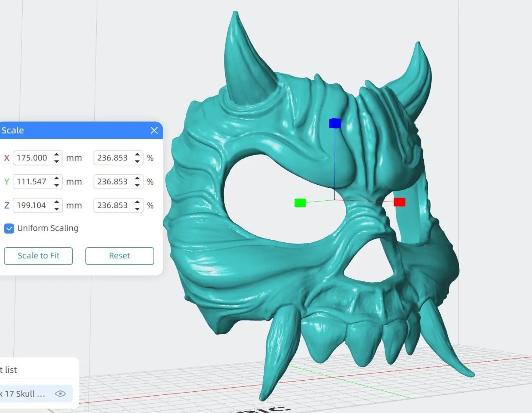Increase X dimension millimeter value
Viewport: 532px width, 413px height.
tap(57, 155)
